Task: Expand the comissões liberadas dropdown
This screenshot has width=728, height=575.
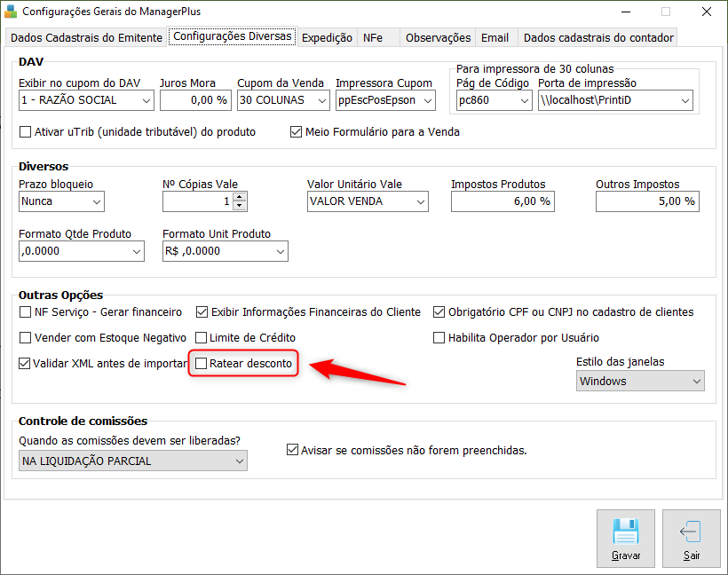Action: tap(133, 461)
